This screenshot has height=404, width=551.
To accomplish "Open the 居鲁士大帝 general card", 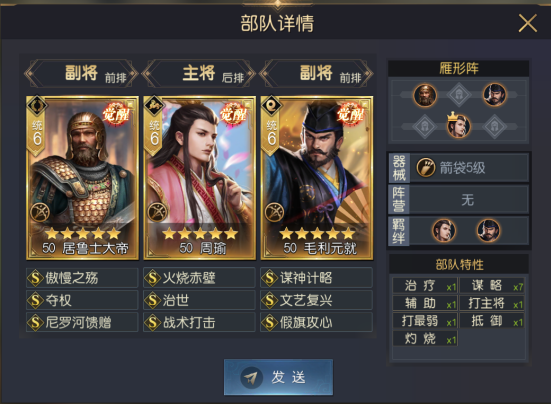I will point(83,178).
